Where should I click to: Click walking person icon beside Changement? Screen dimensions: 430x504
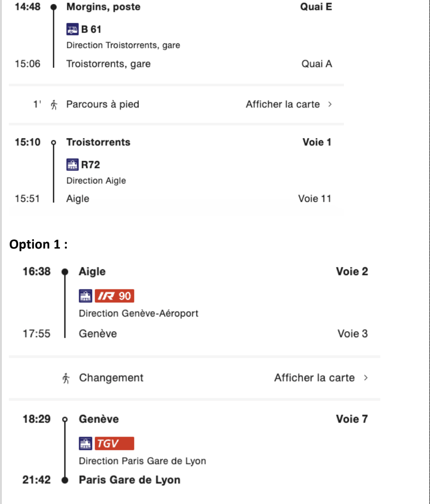point(66,378)
